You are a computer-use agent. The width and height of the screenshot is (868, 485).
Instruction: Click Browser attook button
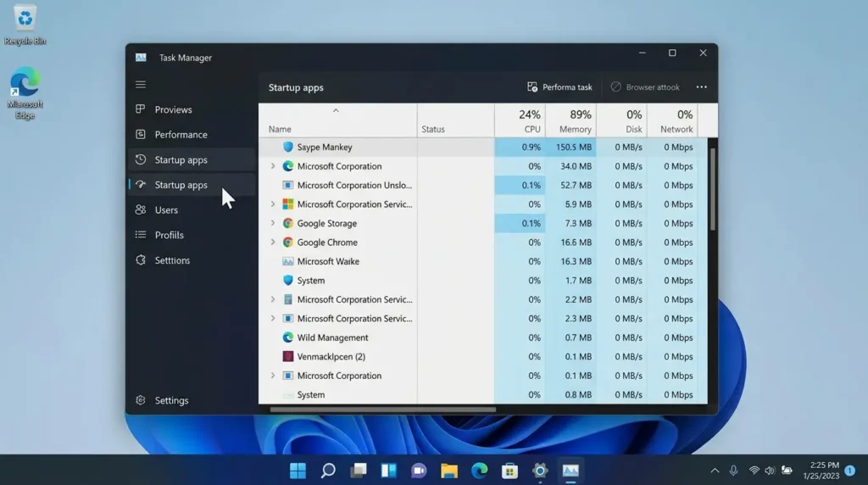645,87
